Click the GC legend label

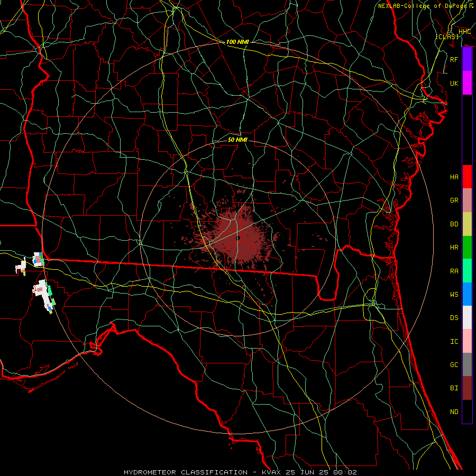(x=454, y=365)
